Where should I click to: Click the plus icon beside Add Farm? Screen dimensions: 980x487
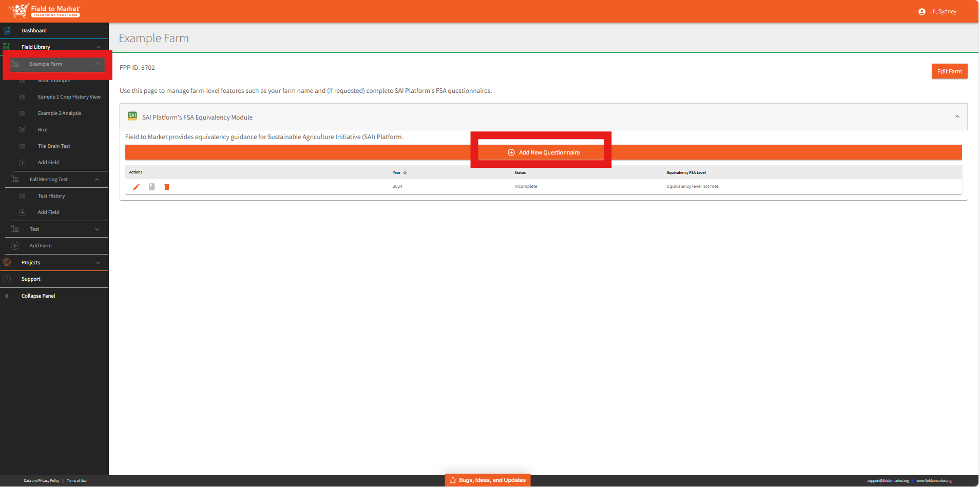tap(15, 246)
